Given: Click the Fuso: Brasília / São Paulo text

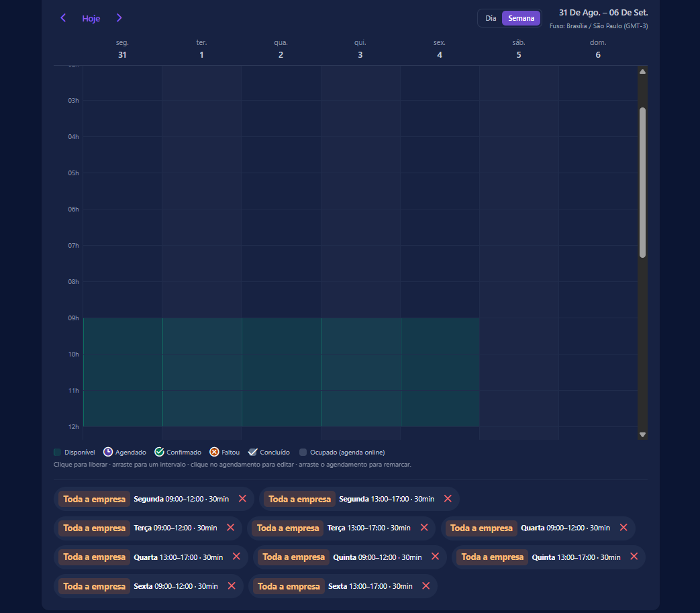Looking at the screenshot, I should coord(599,26).
